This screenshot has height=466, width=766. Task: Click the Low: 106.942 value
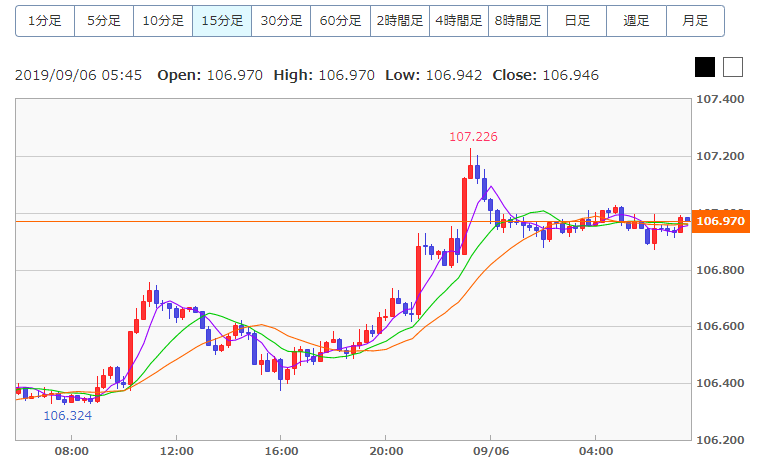[434, 75]
